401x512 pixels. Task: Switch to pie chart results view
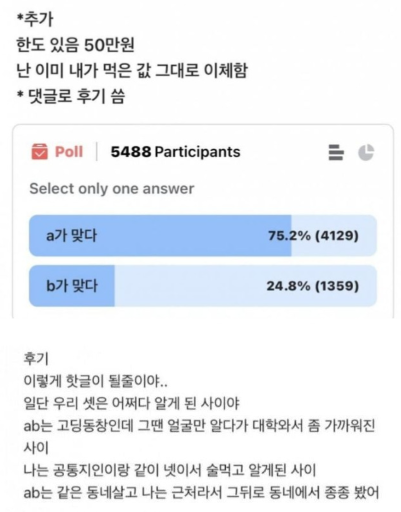(x=366, y=152)
